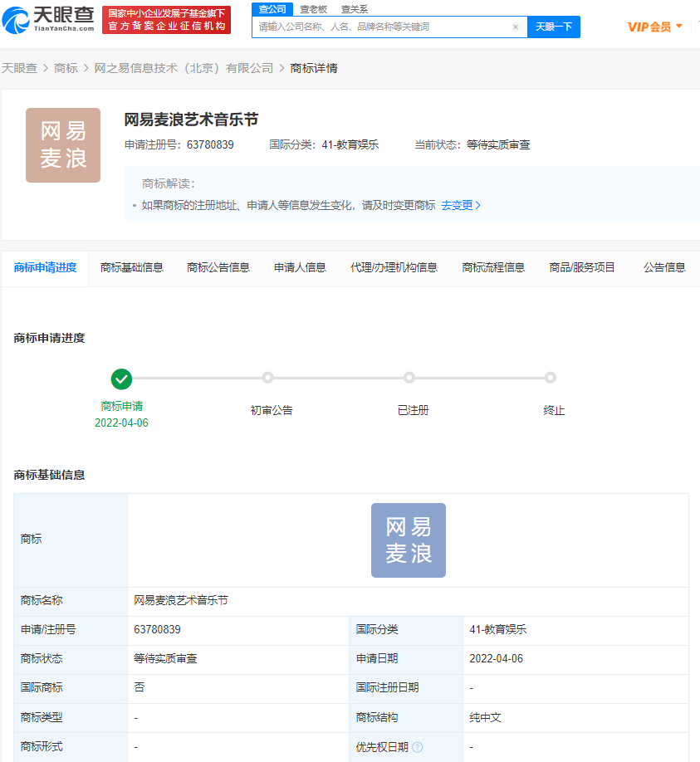Switch to the 查关系 search tab
Image resolution: width=700 pixels, height=762 pixels.
pyautogui.click(x=355, y=9)
